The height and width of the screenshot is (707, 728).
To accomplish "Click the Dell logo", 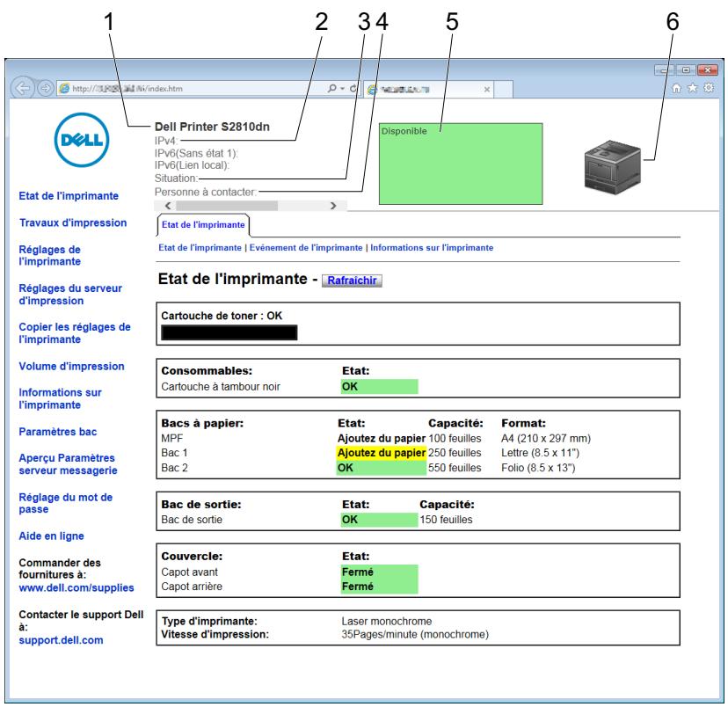I will coord(82,140).
